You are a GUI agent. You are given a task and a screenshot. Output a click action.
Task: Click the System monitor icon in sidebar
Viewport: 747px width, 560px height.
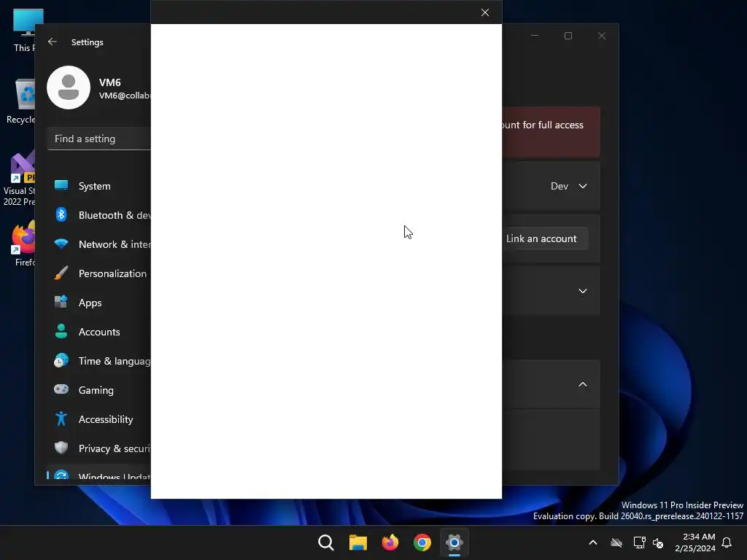click(x=61, y=185)
